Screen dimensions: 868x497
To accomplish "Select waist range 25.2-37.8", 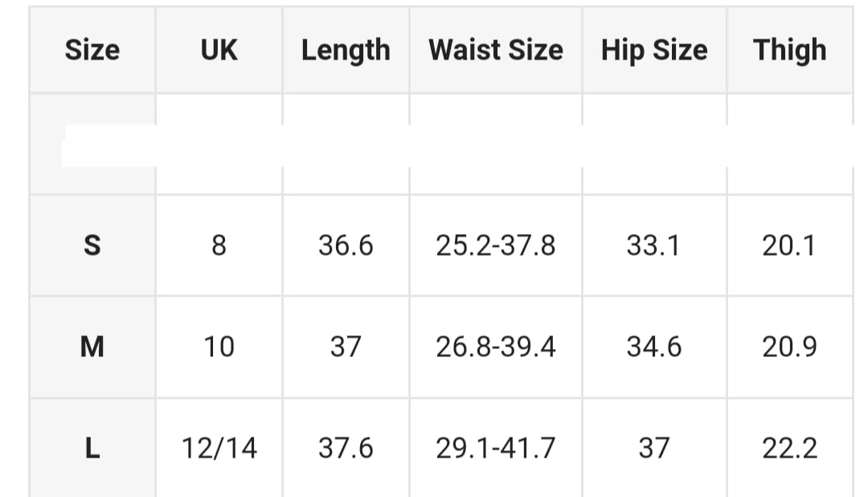I will (x=496, y=245).
